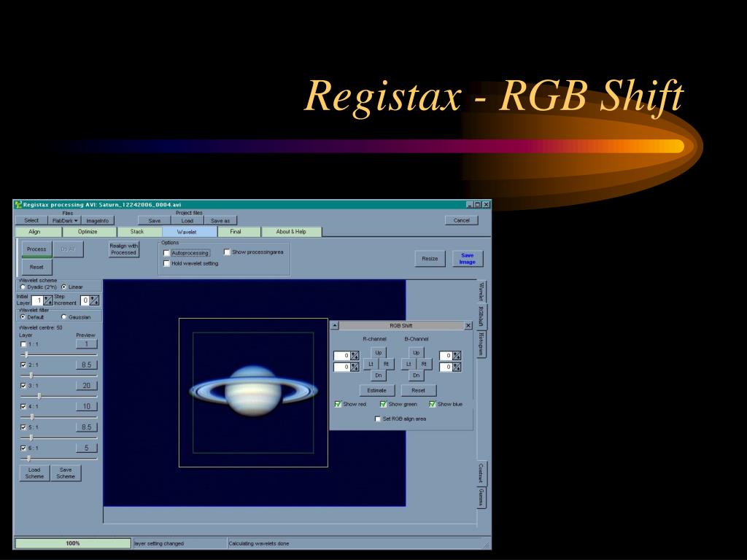Image resolution: width=747 pixels, height=560 pixels.
Task: Select the Dyadic wavelet scheme
Action: coord(23,287)
